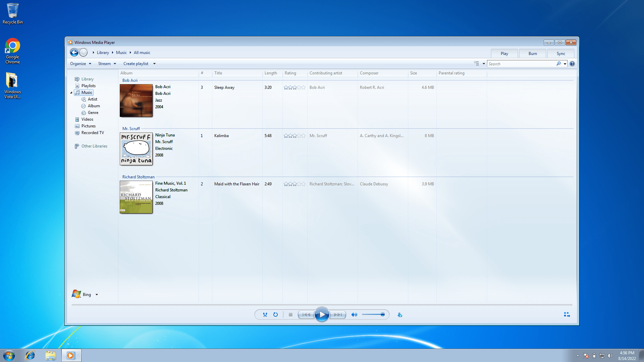Open the Create playlist dropdown arrow
Screen dimensions: 644x362
tap(154, 64)
